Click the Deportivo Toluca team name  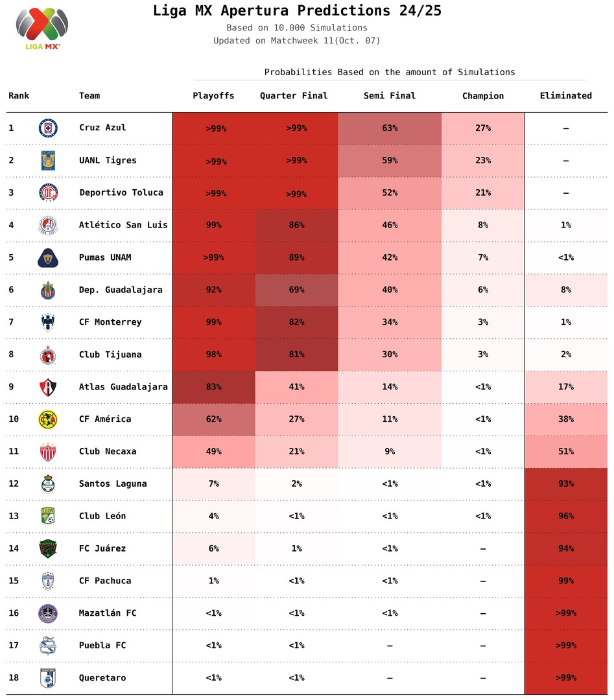[x=121, y=192]
